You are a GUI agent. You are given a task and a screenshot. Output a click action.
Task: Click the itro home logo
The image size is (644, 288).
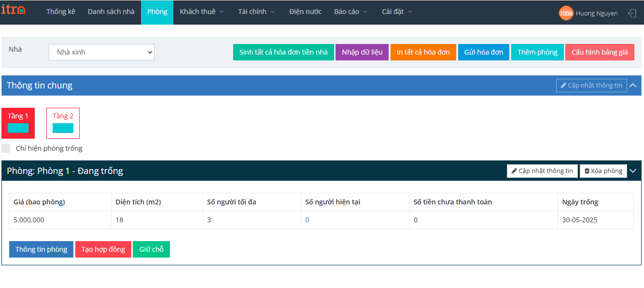pyautogui.click(x=13, y=10)
